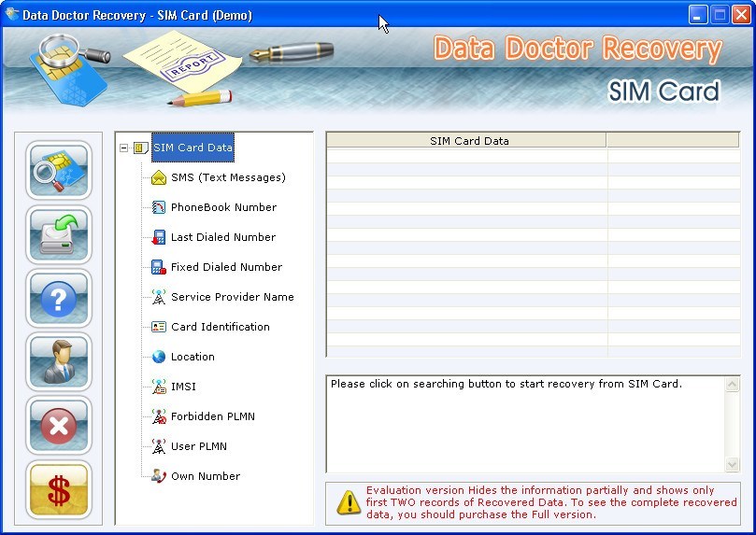The width and height of the screenshot is (756, 535).
Task: Open help with the question mark button
Action: tap(58, 299)
